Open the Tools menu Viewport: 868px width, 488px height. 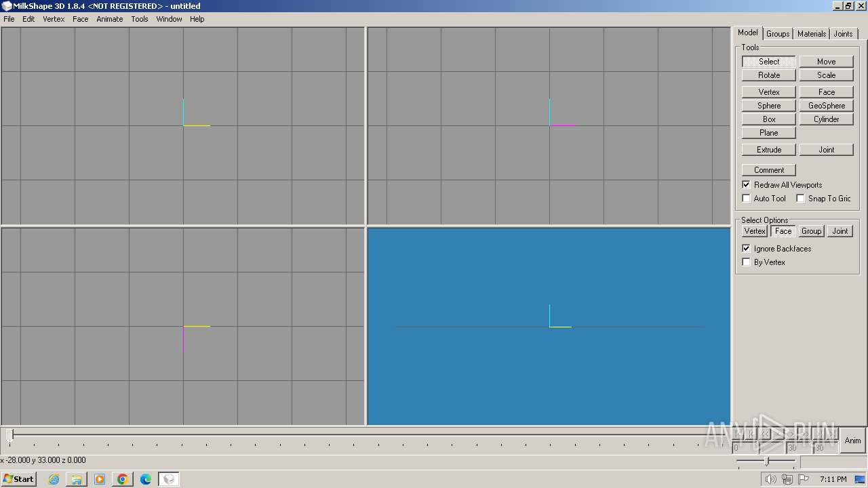[x=140, y=19]
